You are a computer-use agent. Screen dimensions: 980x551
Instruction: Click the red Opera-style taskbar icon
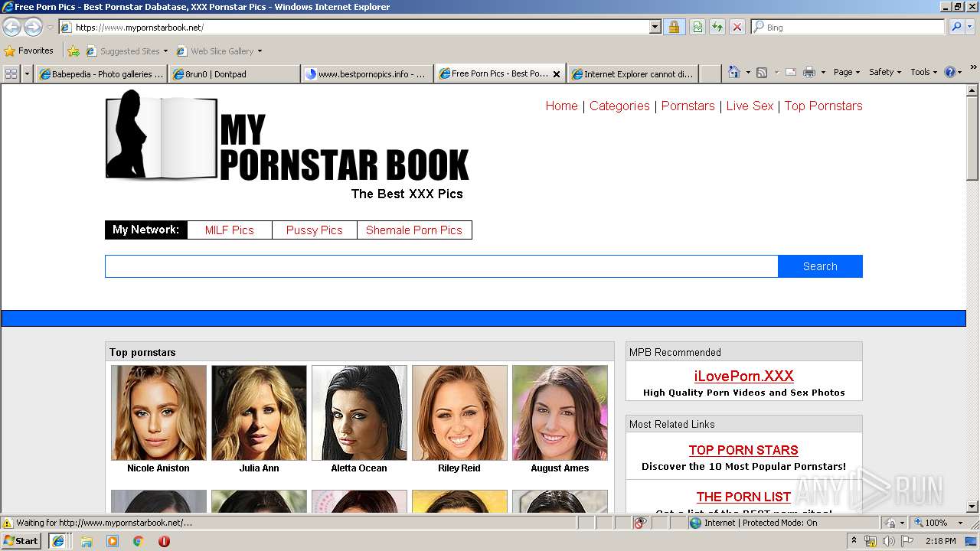coord(164,541)
